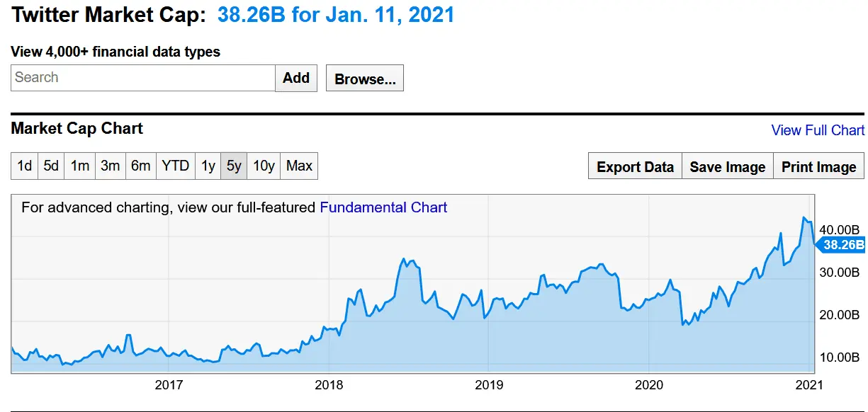This screenshot has height=412, width=868.
Task: Switch chart to 10y range
Action: (264, 166)
